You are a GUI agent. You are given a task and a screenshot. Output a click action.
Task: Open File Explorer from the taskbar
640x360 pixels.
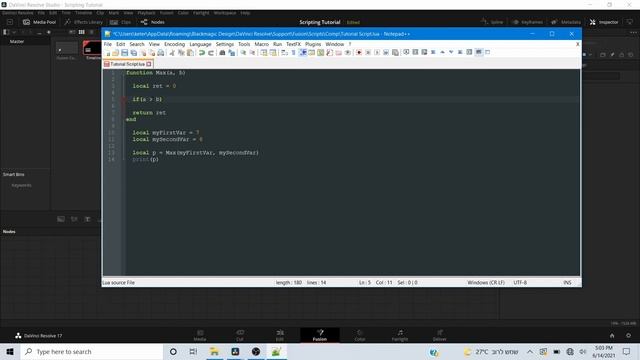214,351
